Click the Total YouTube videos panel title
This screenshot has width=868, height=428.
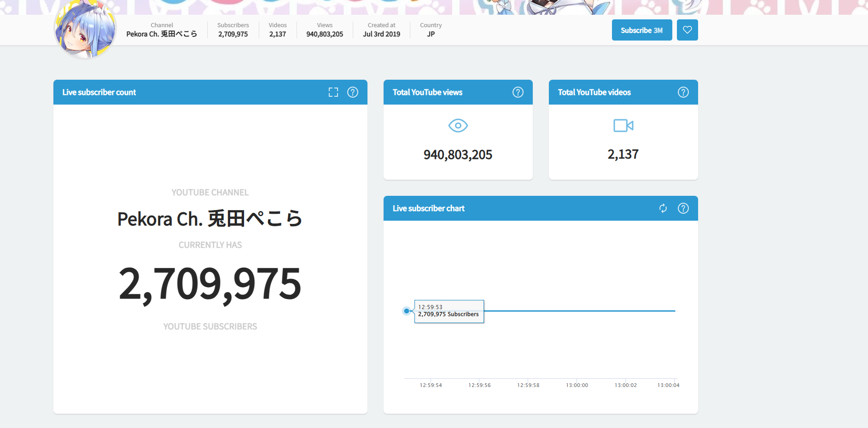tap(594, 92)
